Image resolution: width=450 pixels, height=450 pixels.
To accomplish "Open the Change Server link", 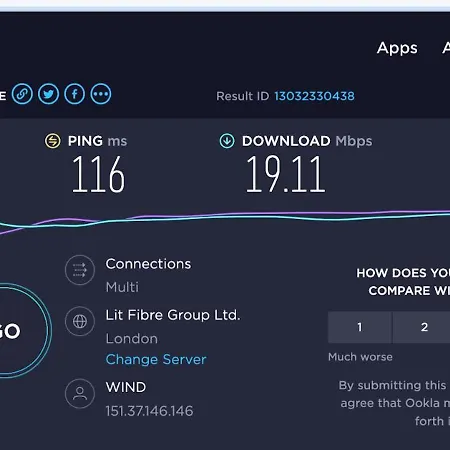I will click(156, 359).
